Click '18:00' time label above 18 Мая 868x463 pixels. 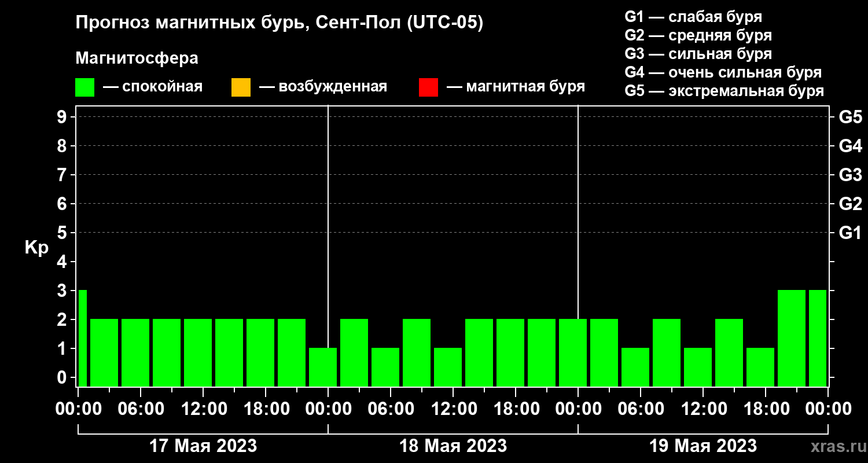[x=516, y=409]
